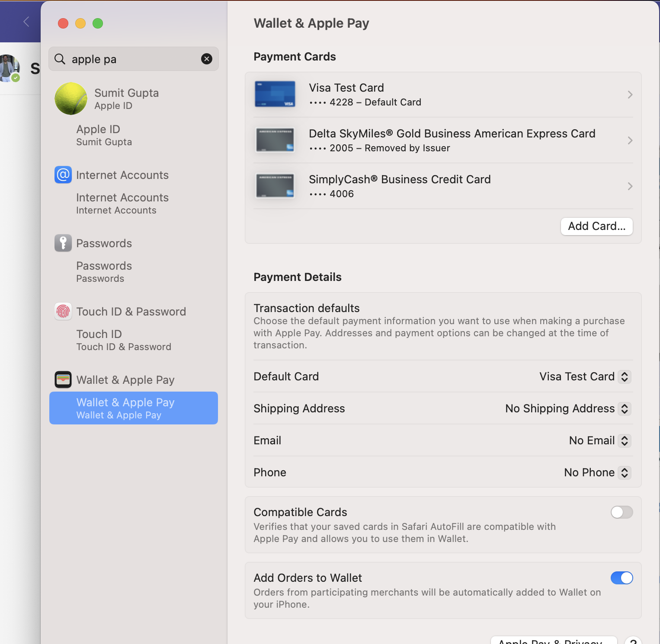Select Internet Accounts sub-result
This screenshot has height=644, width=660.
tap(134, 204)
